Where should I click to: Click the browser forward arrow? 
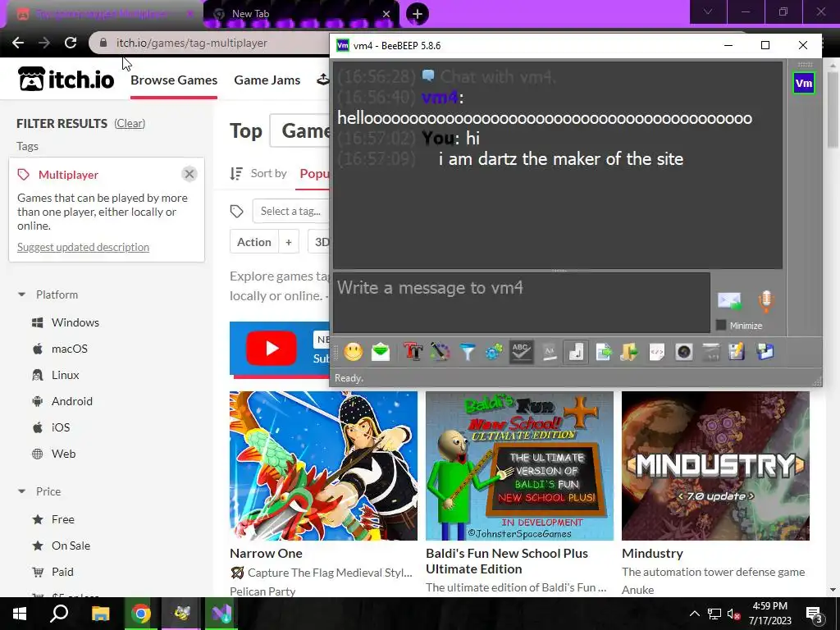coord(44,43)
